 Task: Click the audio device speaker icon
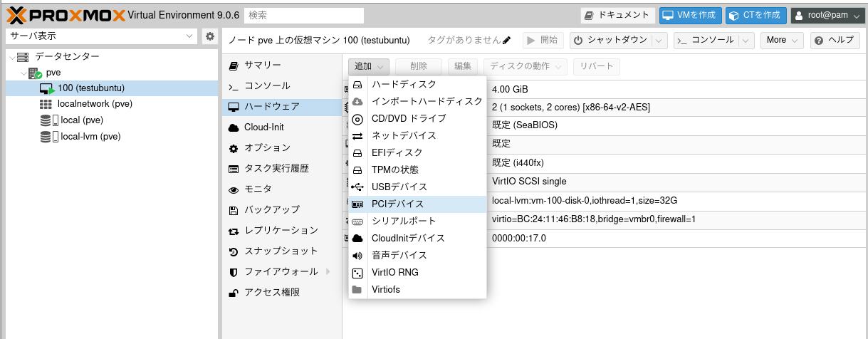(357, 255)
